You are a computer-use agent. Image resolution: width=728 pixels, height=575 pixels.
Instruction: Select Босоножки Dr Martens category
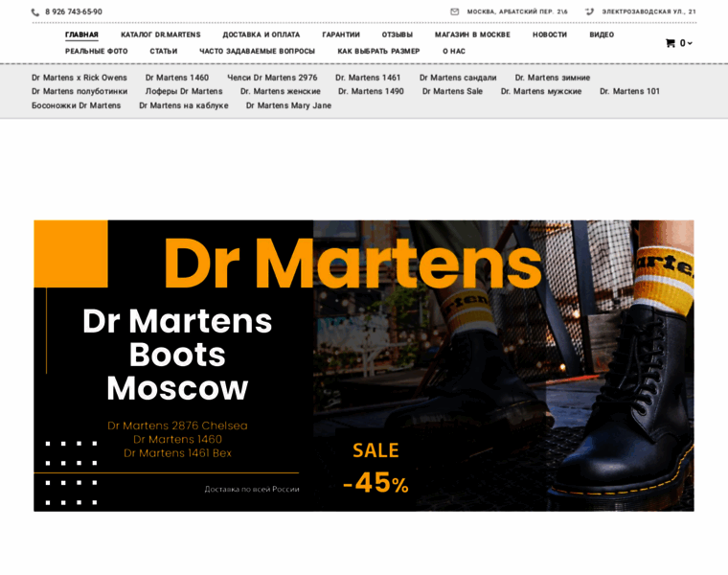click(76, 105)
